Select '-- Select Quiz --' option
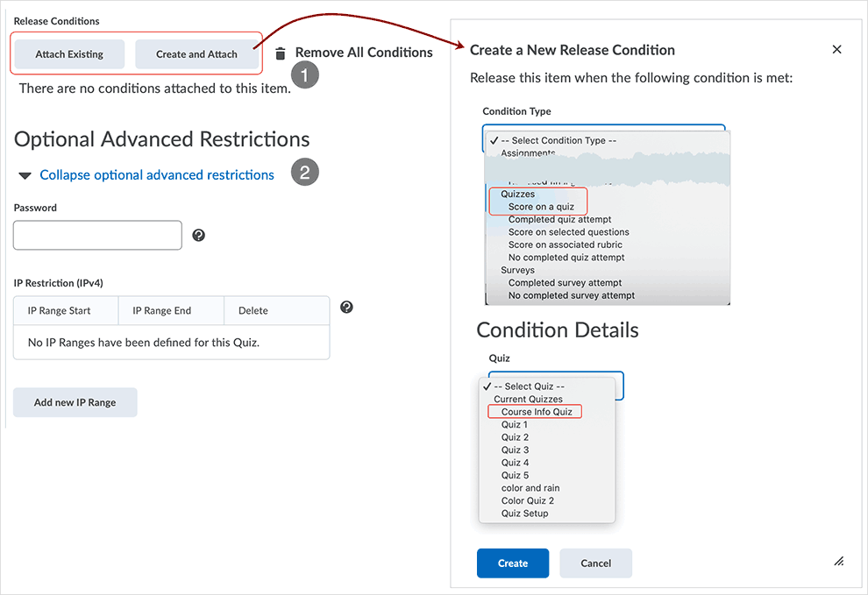 [x=529, y=386]
